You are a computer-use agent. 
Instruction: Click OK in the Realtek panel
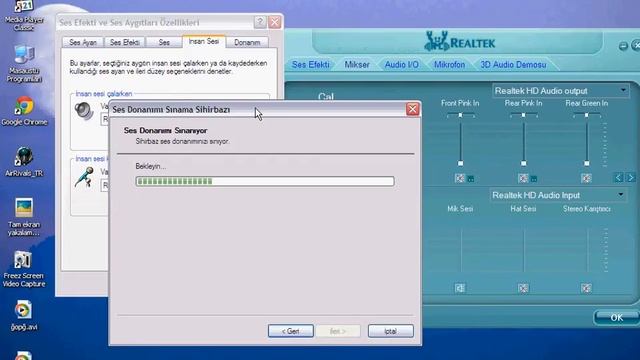tap(616, 318)
